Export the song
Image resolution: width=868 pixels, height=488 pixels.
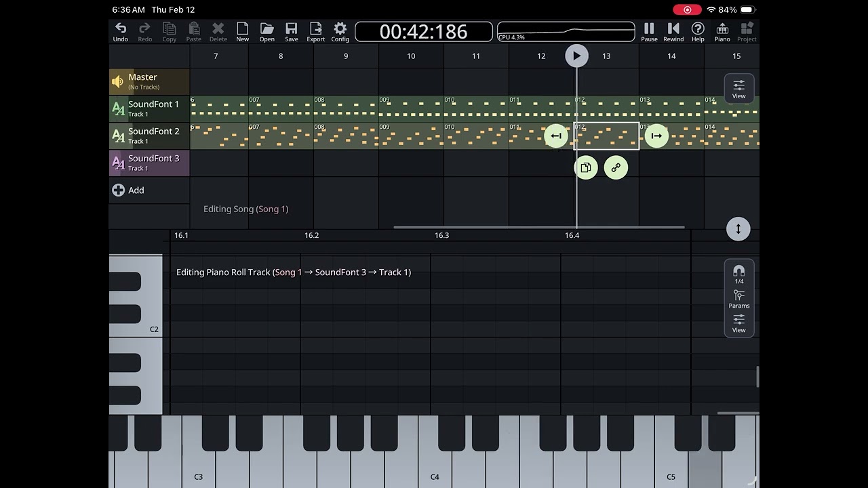click(x=316, y=32)
